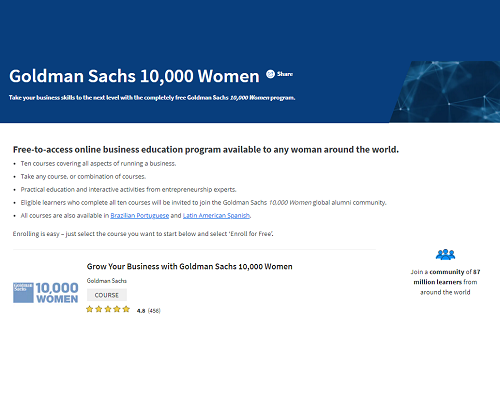Click the Goldman Sachs 10,000 Women heading

click(134, 76)
